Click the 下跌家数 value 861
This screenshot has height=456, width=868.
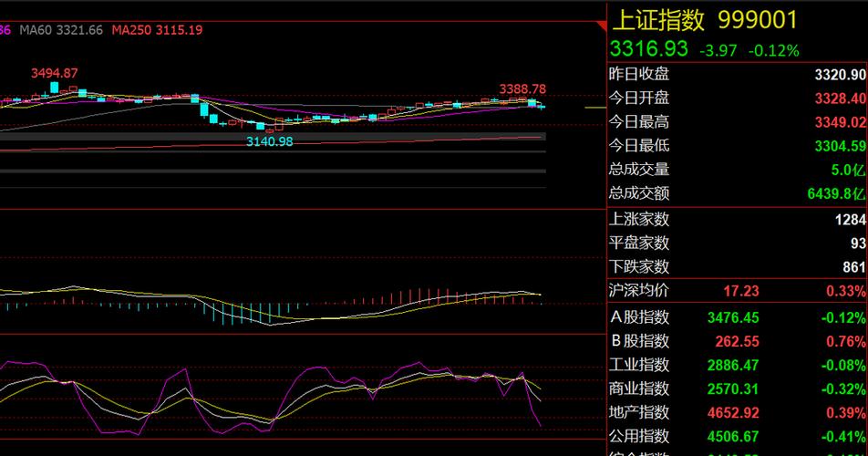tap(853, 267)
